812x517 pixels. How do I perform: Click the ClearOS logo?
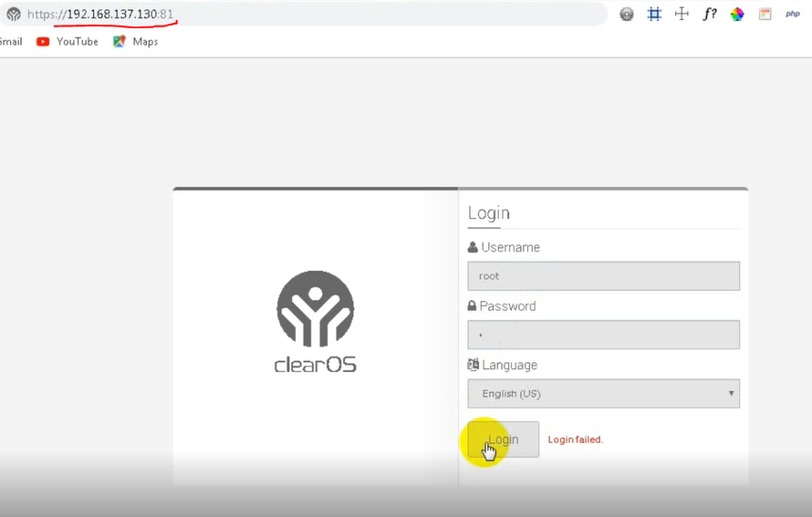coord(316,321)
